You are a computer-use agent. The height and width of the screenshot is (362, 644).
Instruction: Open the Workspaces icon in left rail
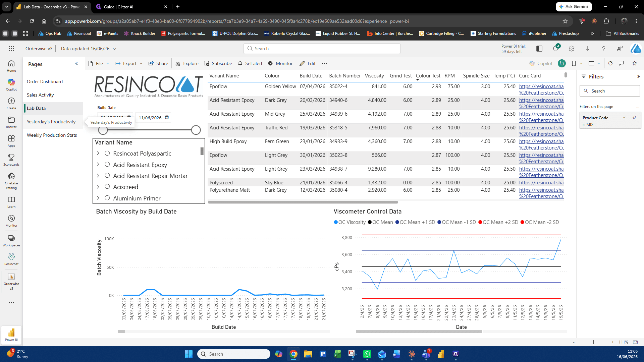point(11,240)
